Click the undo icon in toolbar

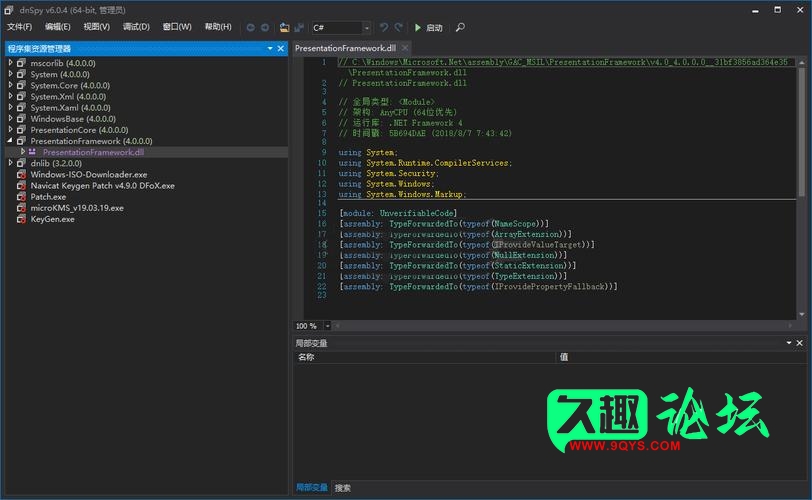(384, 27)
